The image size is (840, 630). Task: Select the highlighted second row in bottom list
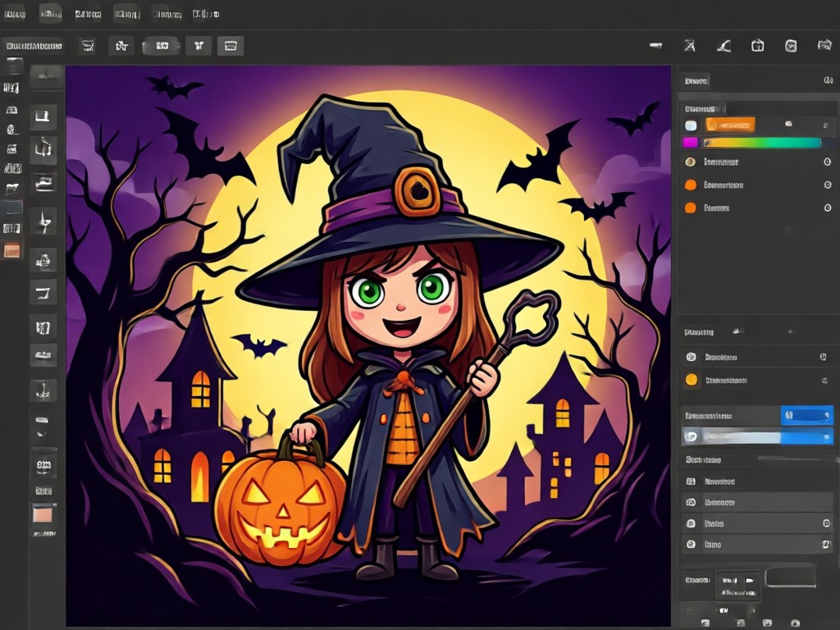point(756,503)
